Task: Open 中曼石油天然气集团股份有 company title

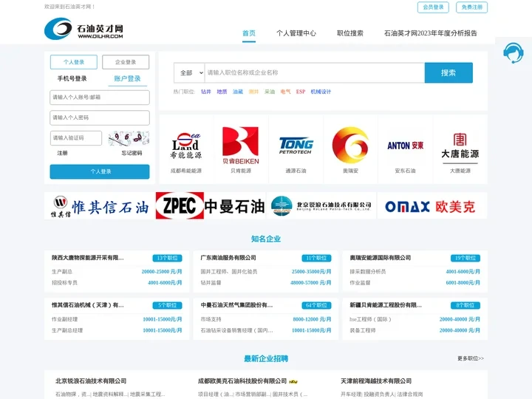Action: [236, 305]
